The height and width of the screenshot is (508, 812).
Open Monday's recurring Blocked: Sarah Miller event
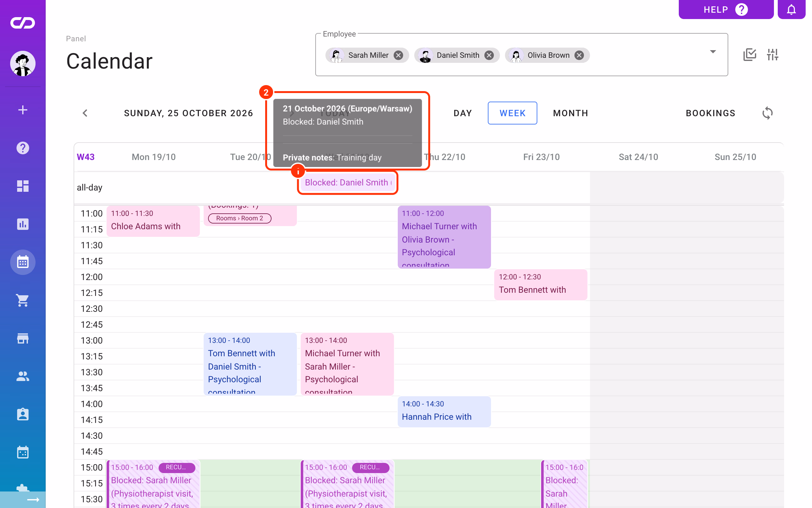pos(153,484)
